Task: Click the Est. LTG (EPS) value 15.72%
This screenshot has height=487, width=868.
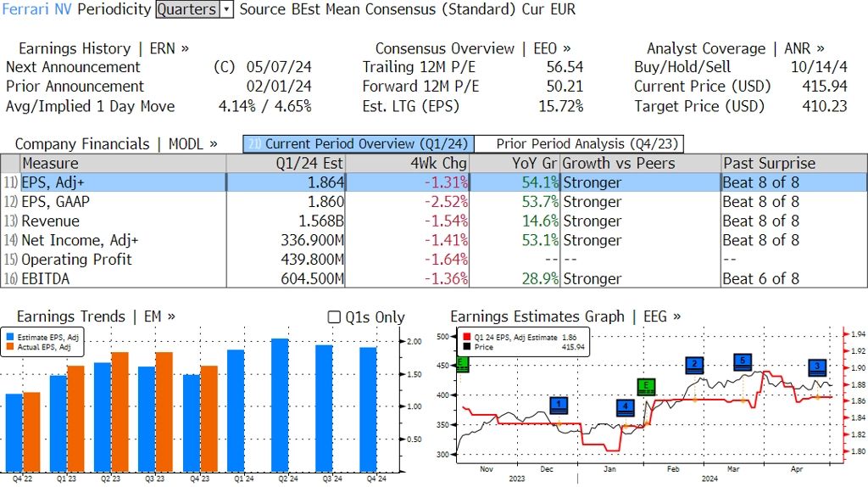Action: click(x=561, y=106)
